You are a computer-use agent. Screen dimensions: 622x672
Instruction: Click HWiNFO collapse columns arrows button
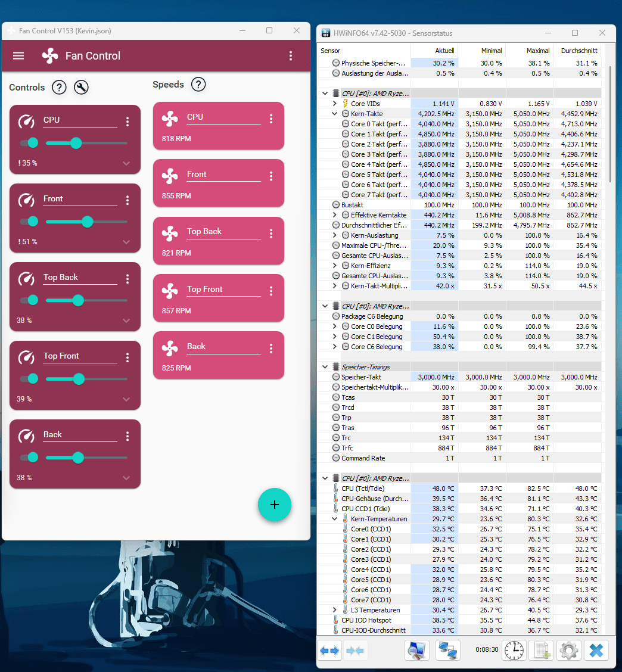355,651
